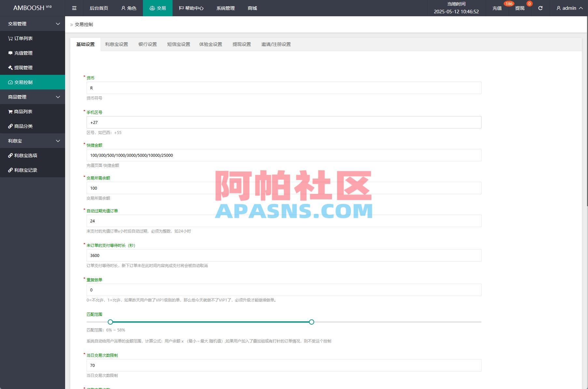
Task: Click the 商品列表 cart icon
Action: click(10, 112)
